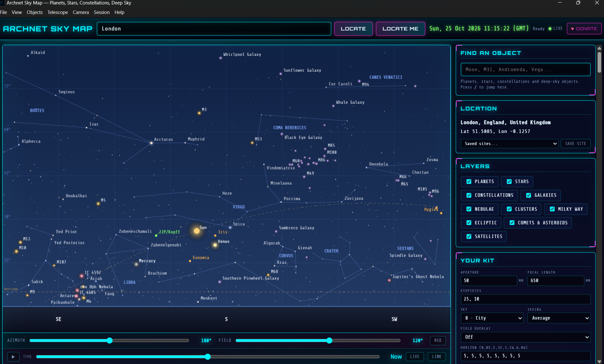Open the Objects menu
The width and height of the screenshot is (604, 364).
pos(35,12)
